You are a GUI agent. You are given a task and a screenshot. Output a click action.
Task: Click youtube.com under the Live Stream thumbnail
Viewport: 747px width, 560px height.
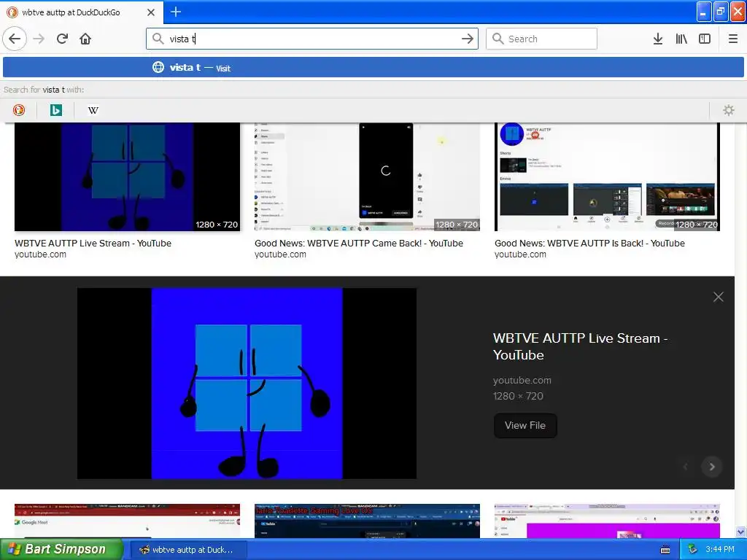tap(41, 254)
